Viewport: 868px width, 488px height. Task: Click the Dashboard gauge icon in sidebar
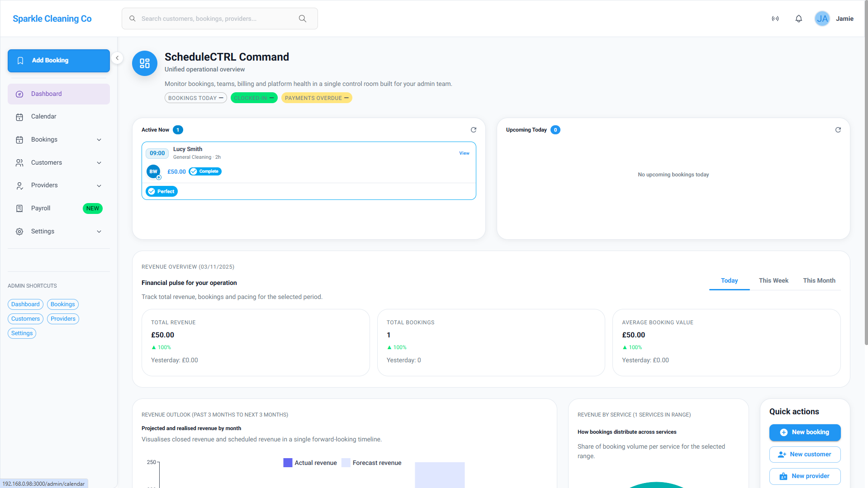tap(19, 94)
